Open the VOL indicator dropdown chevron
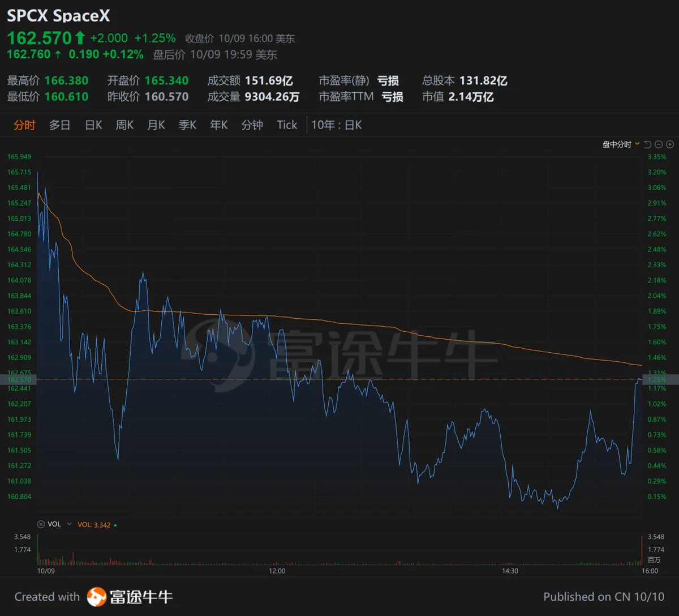The image size is (679, 616). tap(70, 524)
